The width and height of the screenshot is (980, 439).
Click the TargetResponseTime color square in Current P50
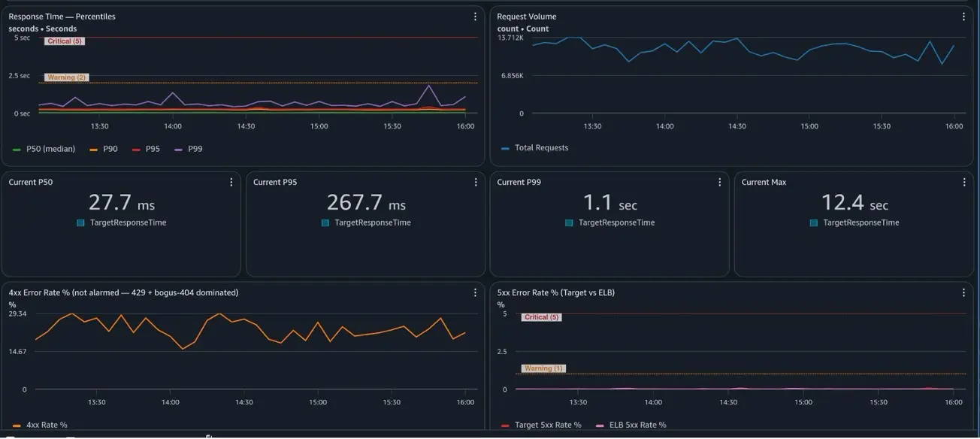(80, 223)
